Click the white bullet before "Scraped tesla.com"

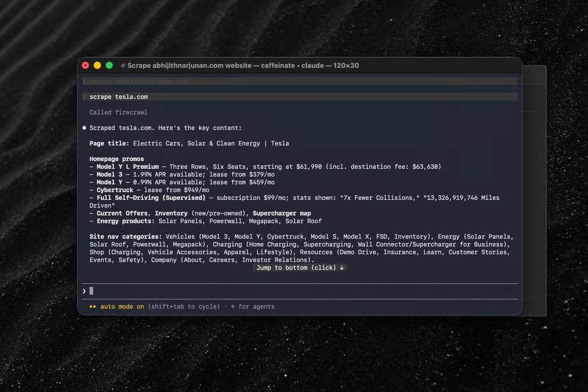coord(84,128)
